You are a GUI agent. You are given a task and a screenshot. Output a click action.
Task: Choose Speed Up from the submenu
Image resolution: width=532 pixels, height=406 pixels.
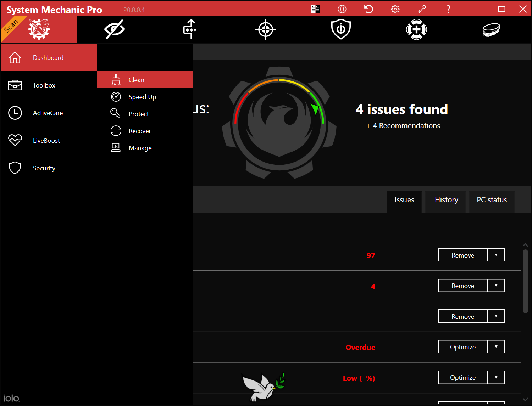(145, 97)
